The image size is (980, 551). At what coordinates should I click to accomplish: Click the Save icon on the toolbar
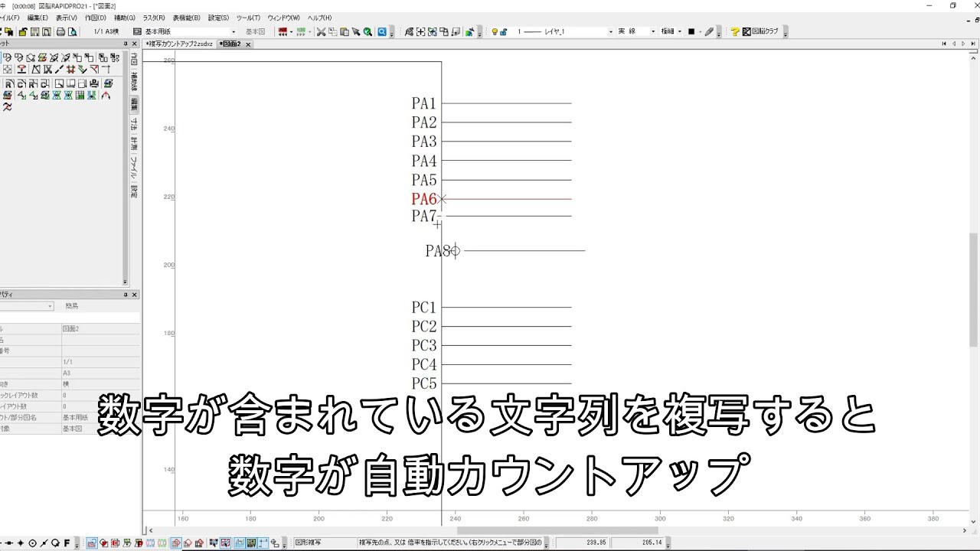35,31
